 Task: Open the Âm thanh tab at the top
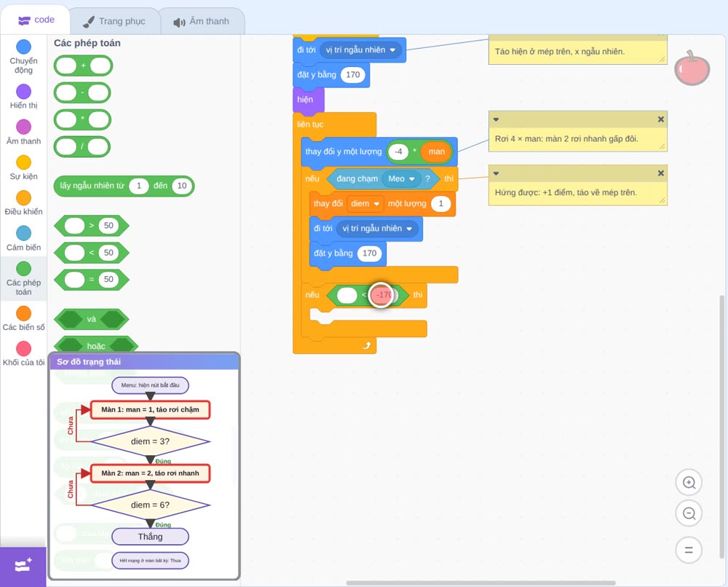tap(202, 21)
